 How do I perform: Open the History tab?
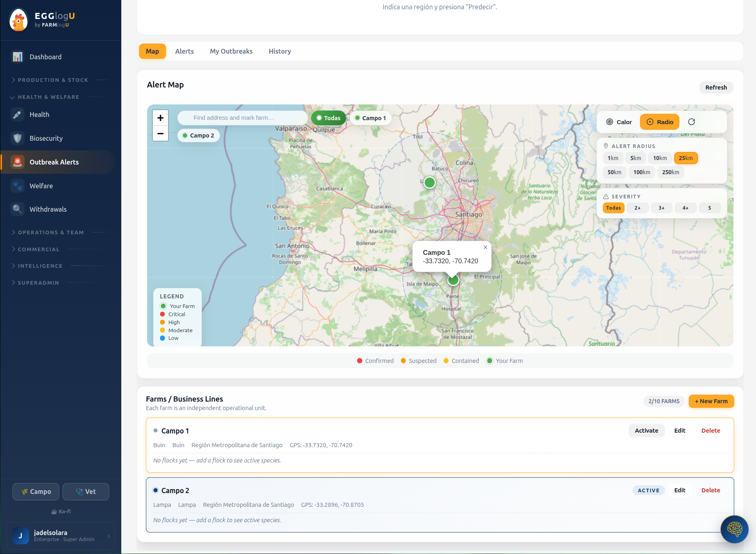coord(280,51)
